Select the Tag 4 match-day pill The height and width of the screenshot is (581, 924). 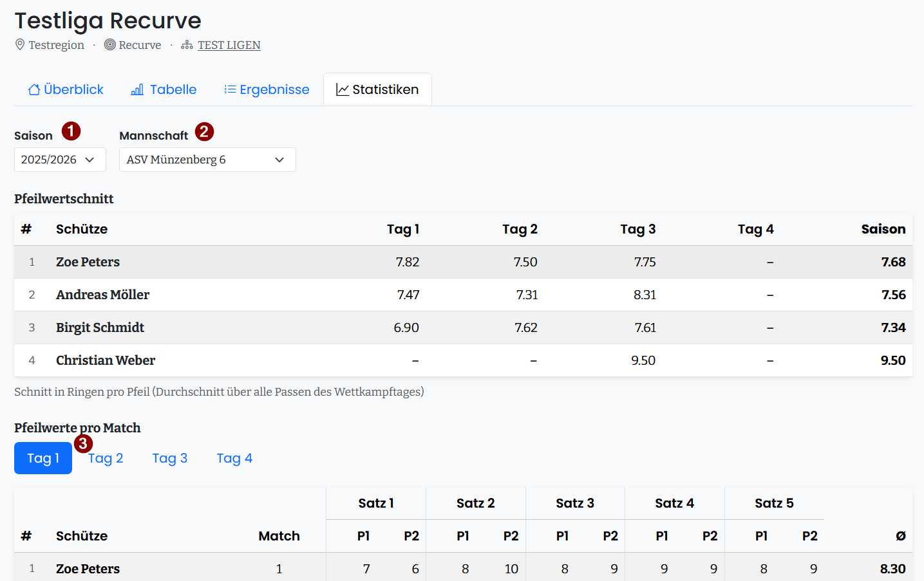click(234, 458)
